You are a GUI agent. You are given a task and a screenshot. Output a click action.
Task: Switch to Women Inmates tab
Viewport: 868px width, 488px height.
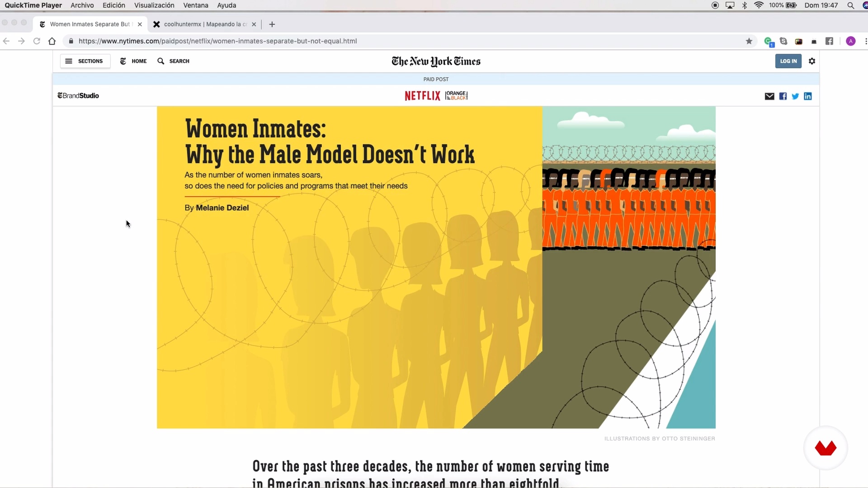90,24
